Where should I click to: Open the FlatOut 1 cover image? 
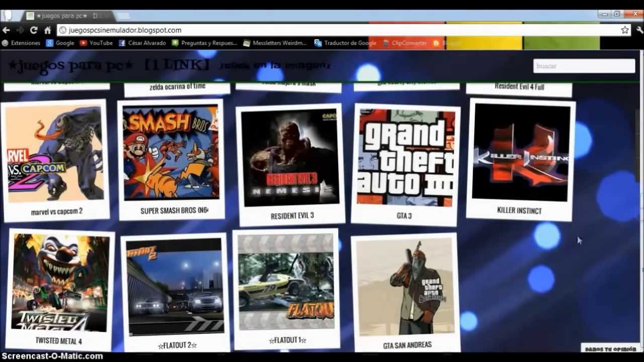point(286,282)
